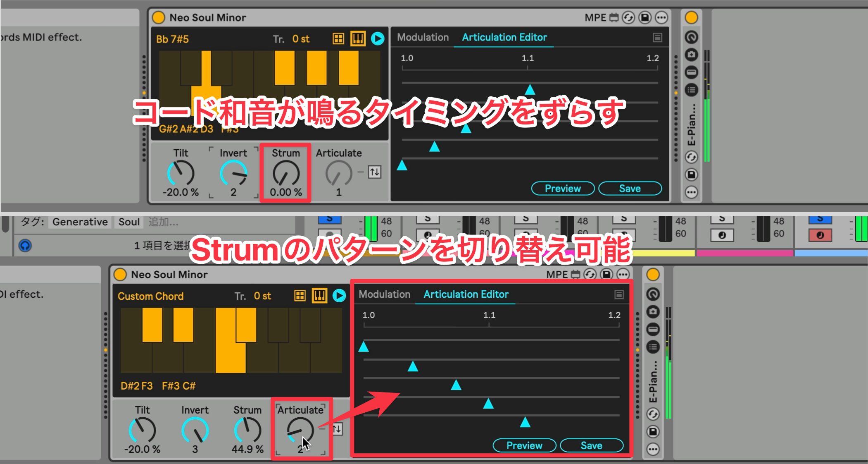Click the chain list icon on the lower E-Pian strip
Viewport: 868px width, 464px height.
[x=653, y=347]
